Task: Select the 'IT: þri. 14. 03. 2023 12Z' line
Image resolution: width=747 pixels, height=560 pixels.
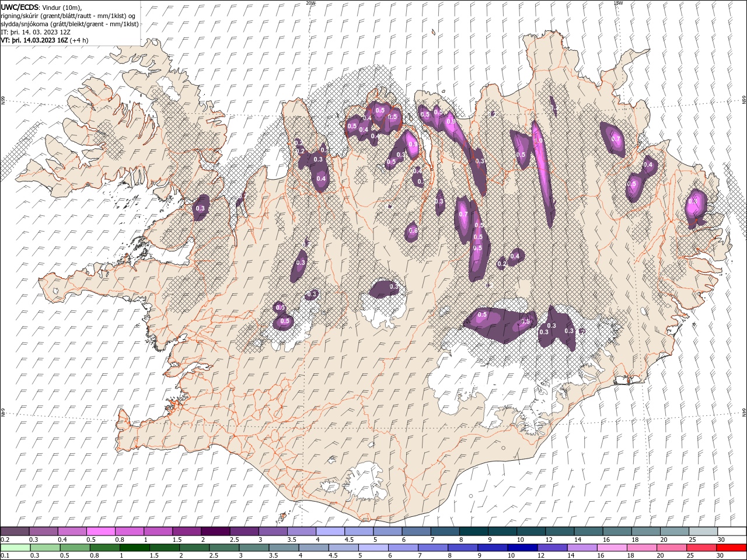Action: [36, 32]
